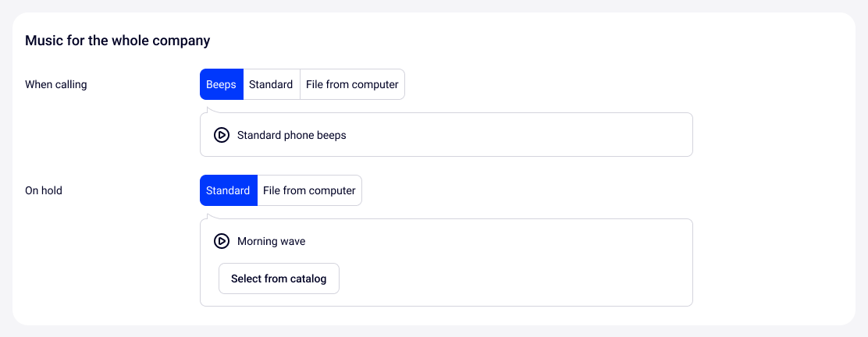Switch When calling to Standard
The height and width of the screenshot is (337, 868).
271,84
